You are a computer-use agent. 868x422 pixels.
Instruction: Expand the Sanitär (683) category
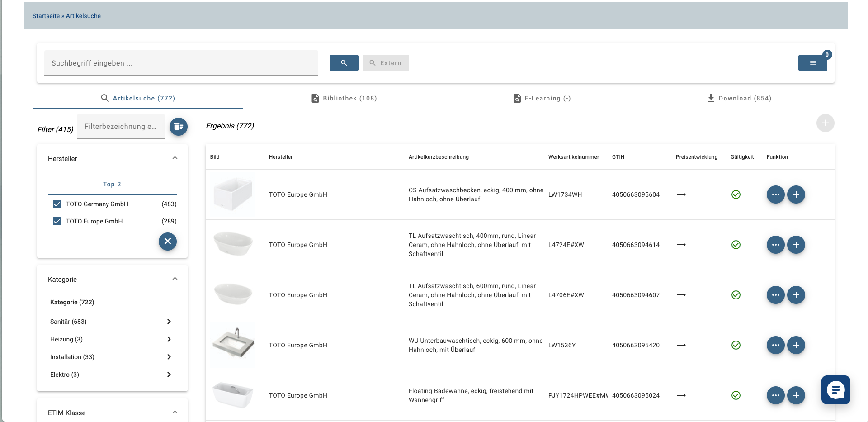(x=169, y=322)
